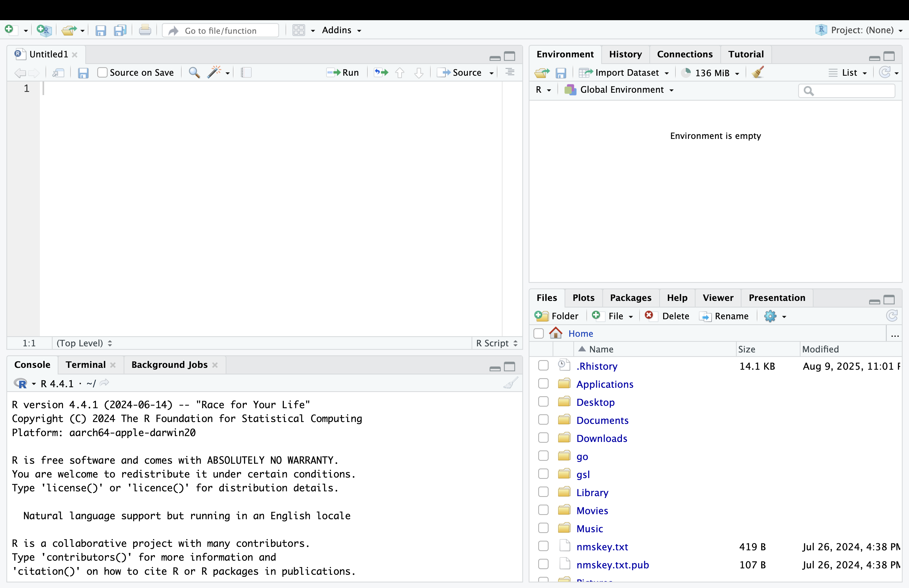
Task: Switch to the Terminal tab
Action: click(x=86, y=365)
